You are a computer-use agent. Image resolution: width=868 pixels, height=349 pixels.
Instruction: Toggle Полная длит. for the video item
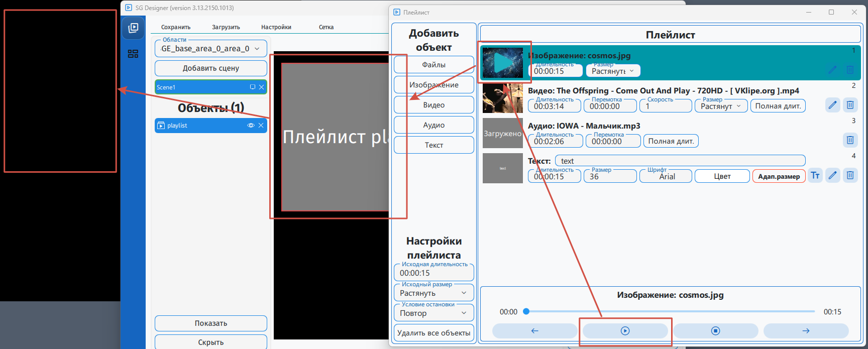[x=778, y=106]
